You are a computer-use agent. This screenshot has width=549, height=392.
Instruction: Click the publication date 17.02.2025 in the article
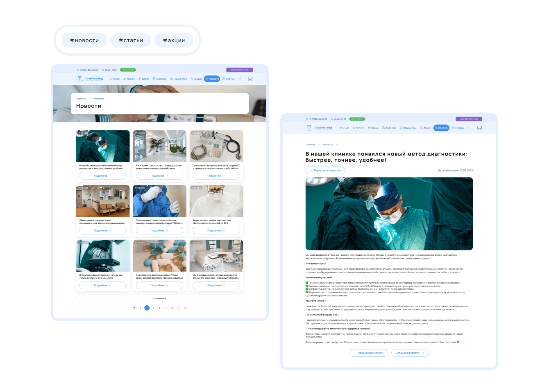tap(466, 170)
